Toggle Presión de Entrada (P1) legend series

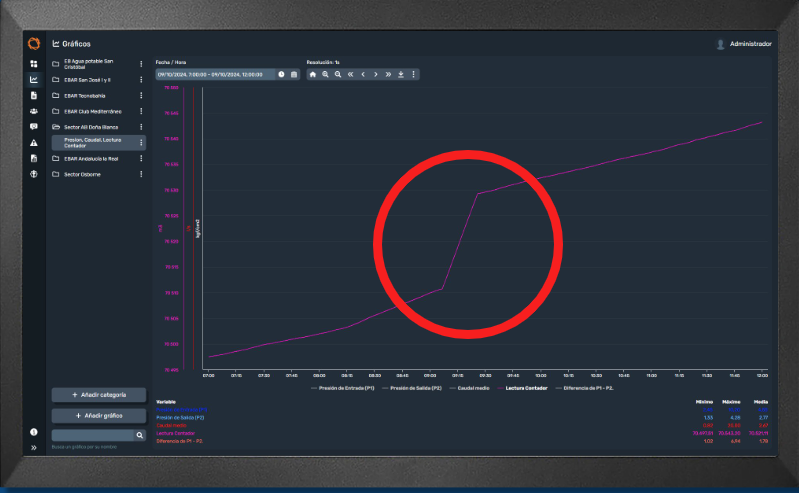coord(342,388)
